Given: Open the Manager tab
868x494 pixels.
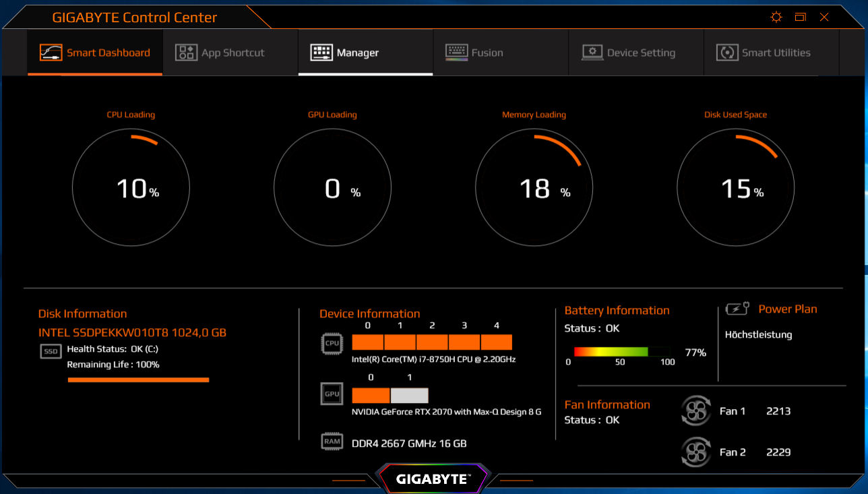Looking at the screenshot, I should pyautogui.click(x=365, y=53).
